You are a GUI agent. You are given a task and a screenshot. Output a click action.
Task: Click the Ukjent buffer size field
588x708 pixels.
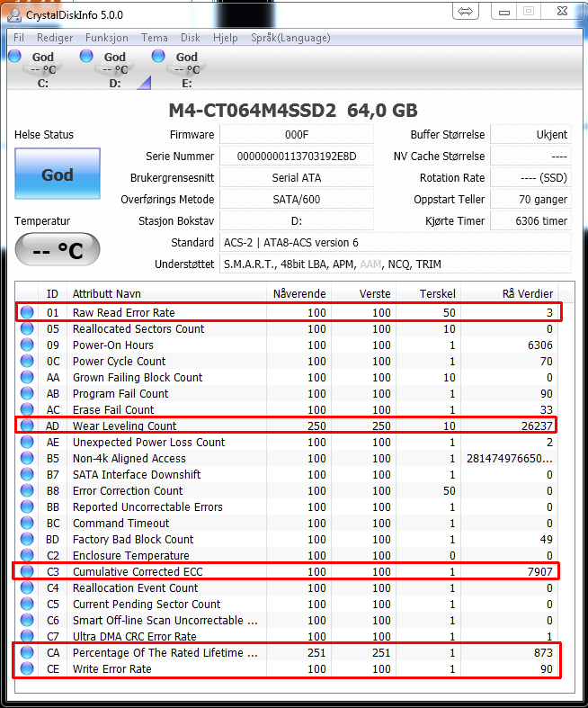click(530, 135)
